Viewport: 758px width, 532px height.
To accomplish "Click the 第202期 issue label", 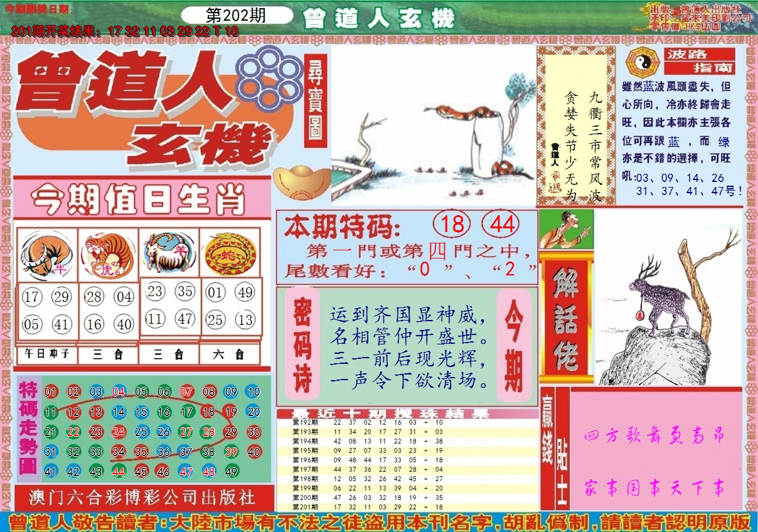I will click(x=236, y=16).
